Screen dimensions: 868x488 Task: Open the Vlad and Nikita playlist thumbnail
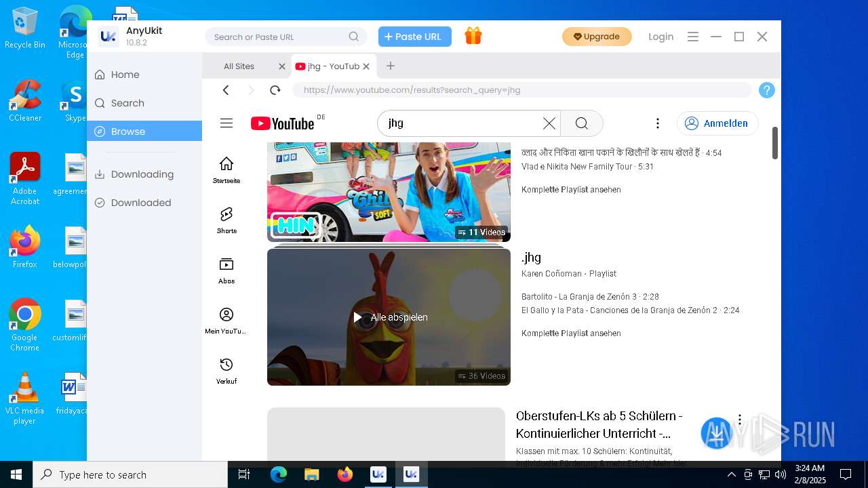389,192
